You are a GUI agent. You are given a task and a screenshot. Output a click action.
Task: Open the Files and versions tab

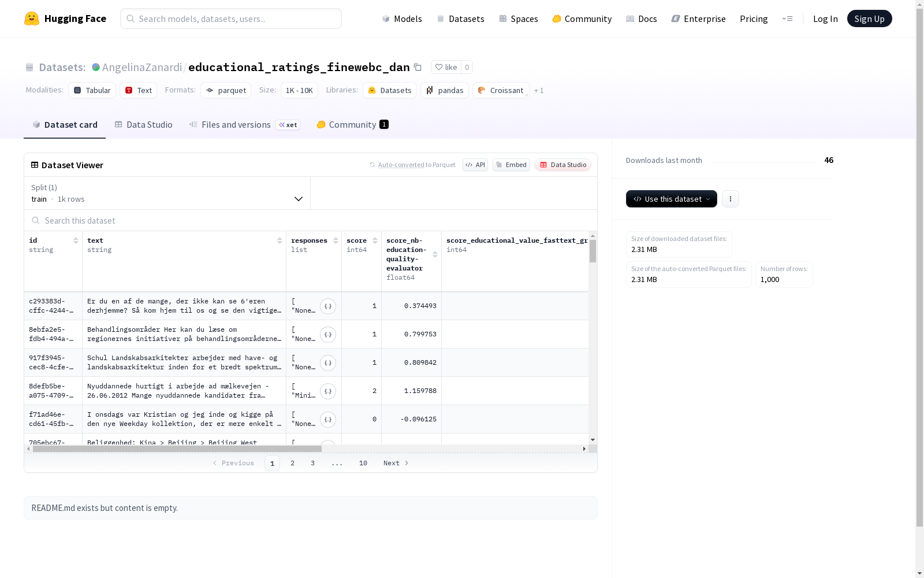coord(244,125)
